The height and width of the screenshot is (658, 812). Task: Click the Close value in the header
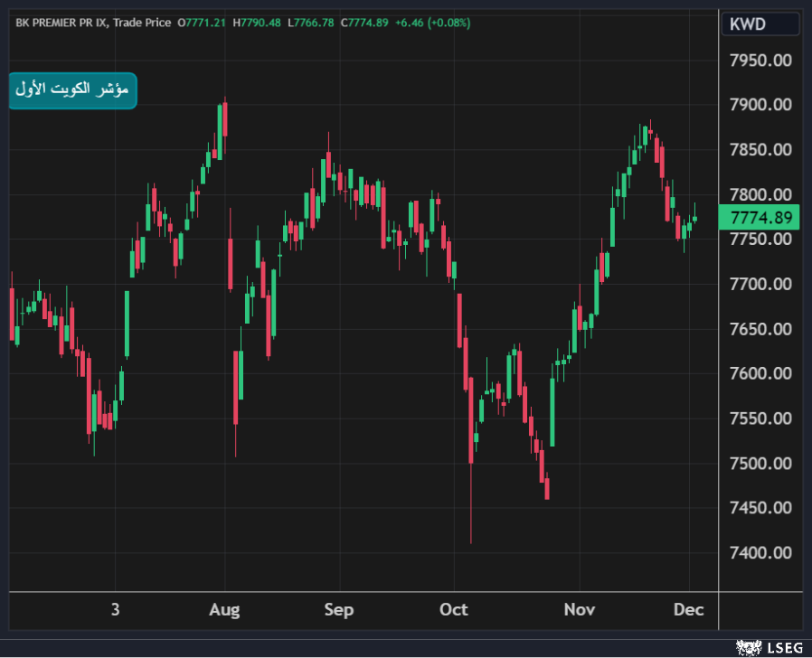click(364, 23)
